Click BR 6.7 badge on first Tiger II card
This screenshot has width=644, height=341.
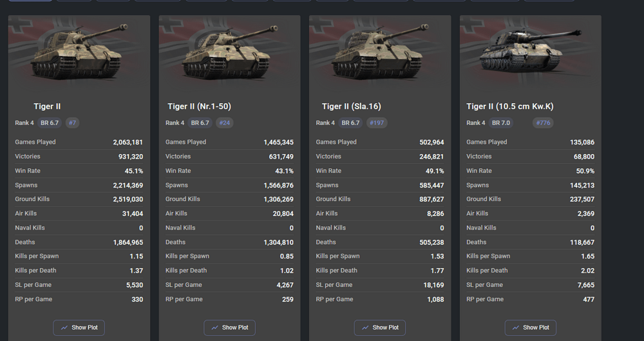pos(50,122)
